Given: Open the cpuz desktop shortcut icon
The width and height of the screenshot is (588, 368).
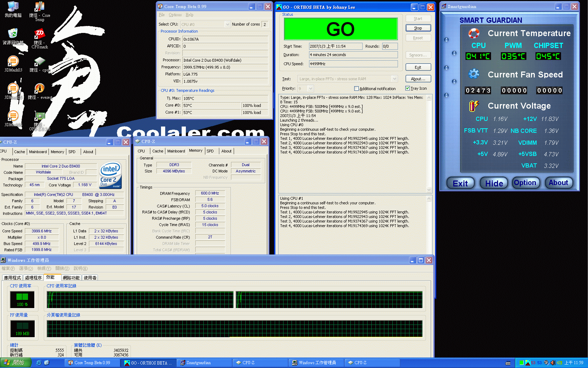Looking at the screenshot, I should pos(40,64).
